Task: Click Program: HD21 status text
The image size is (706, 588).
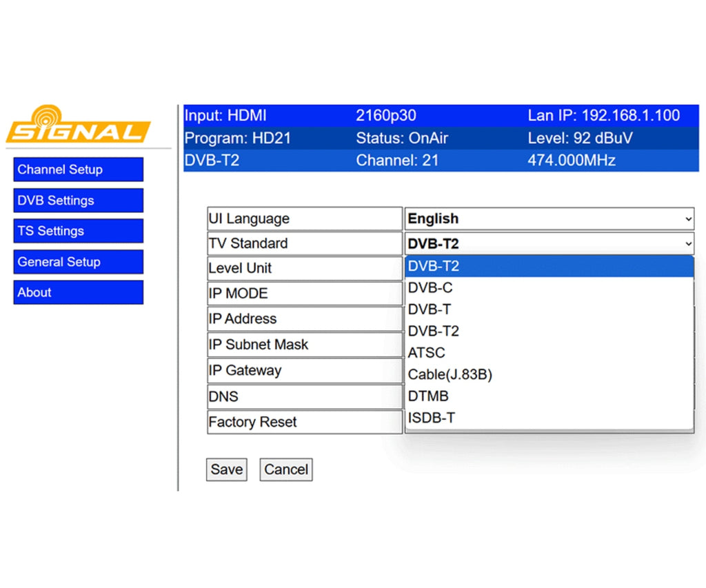Action: click(x=238, y=139)
